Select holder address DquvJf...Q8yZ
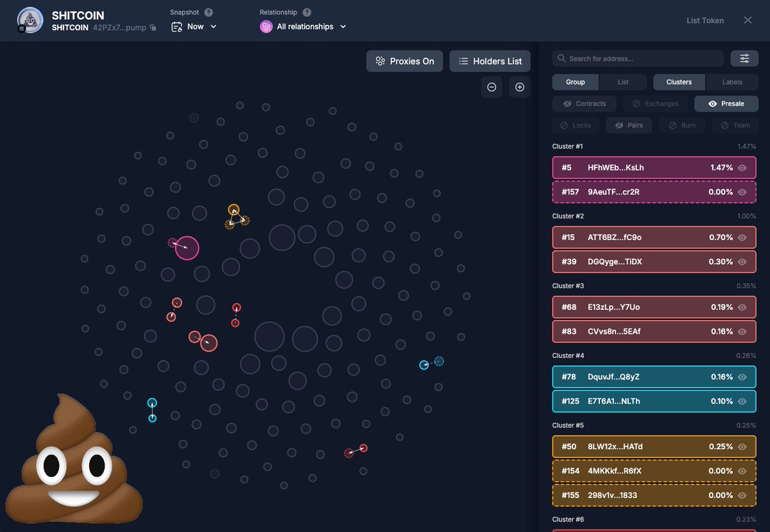The image size is (770, 532). (x=613, y=377)
